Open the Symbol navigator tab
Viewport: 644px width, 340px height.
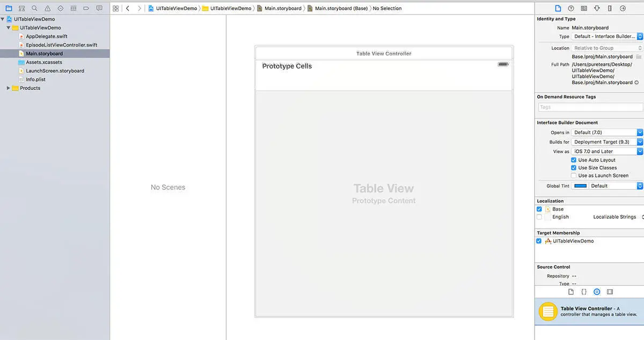pos(21,9)
